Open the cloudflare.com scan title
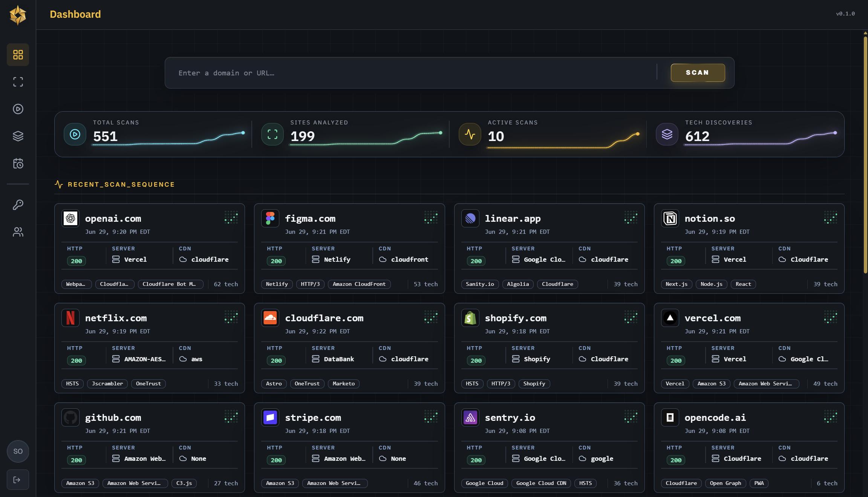Screen dimensions: 868x497 [x=324, y=318]
